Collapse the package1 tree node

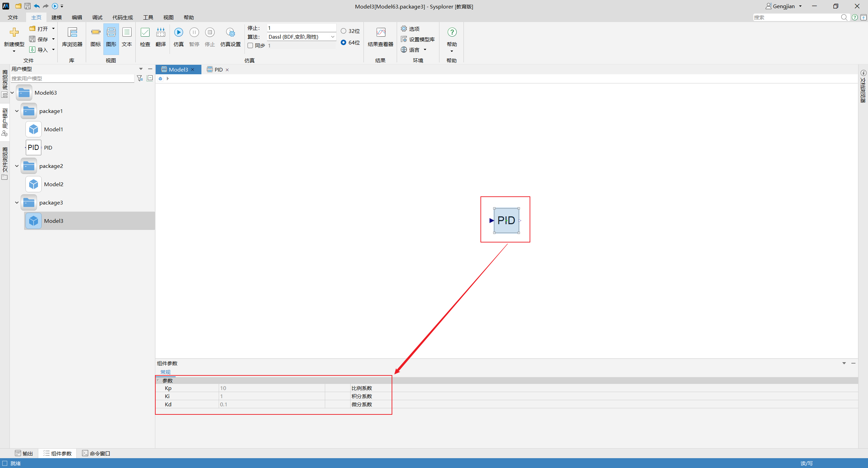click(17, 111)
